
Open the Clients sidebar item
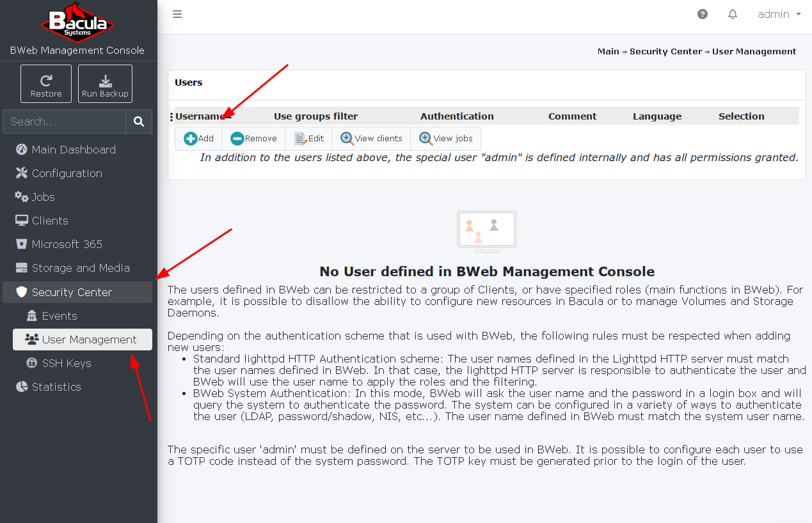(x=77, y=221)
